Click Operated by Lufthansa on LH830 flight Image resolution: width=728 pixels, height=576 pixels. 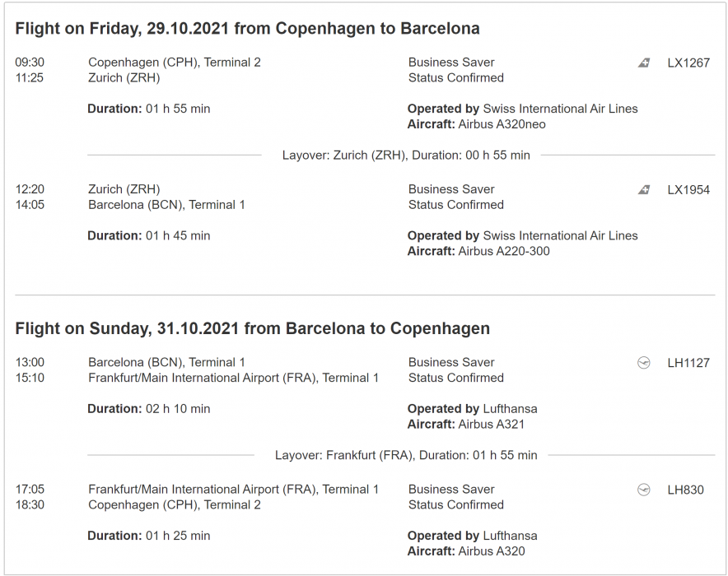(x=472, y=536)
